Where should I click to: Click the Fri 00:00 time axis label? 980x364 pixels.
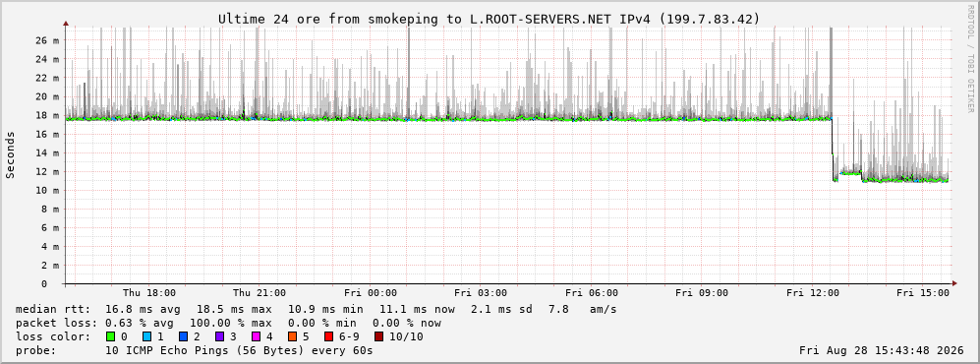coord(371,293)
